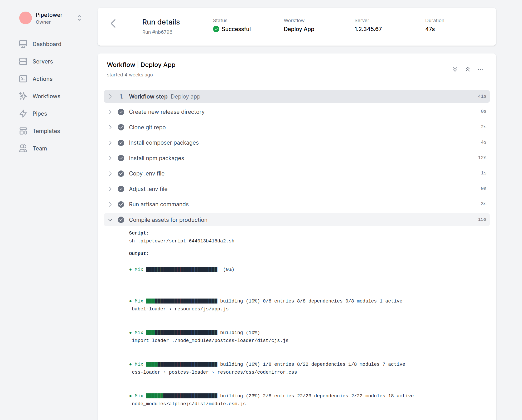Click the 'Install composer packages' step title
Viewport: 522px width, 420px height.
point(164,143)
